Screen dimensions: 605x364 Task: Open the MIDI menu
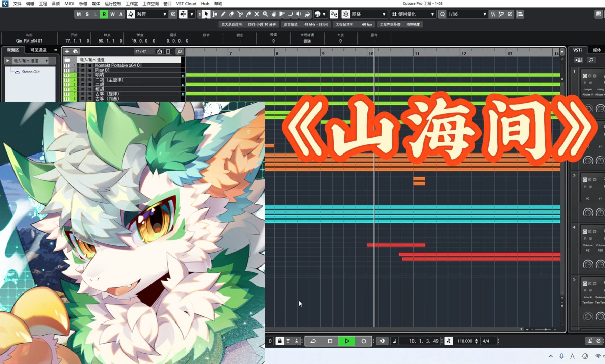69,4
